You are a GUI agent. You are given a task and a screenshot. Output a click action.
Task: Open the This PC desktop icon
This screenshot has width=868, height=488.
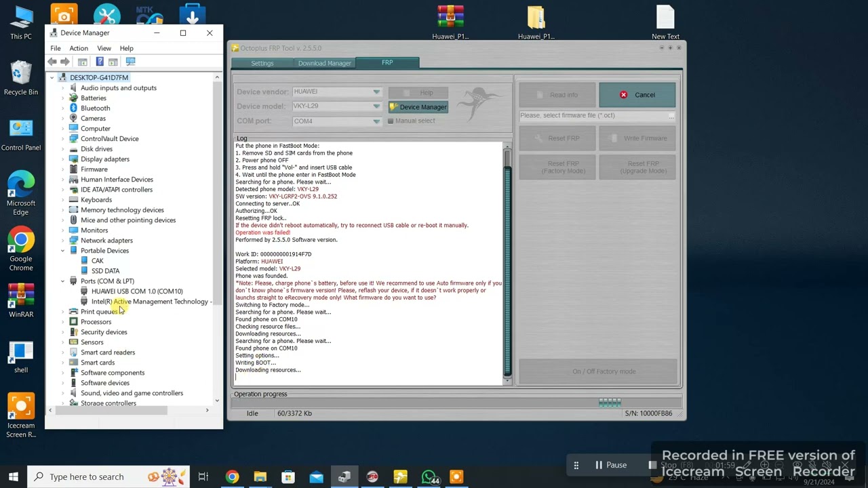pyautogui.click(x=21, y=22)
